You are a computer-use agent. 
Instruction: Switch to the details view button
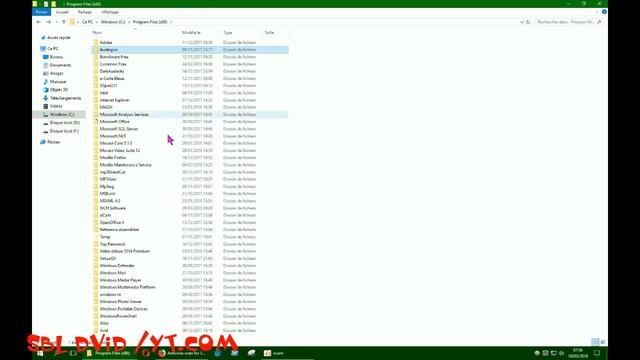pos(596,342)
